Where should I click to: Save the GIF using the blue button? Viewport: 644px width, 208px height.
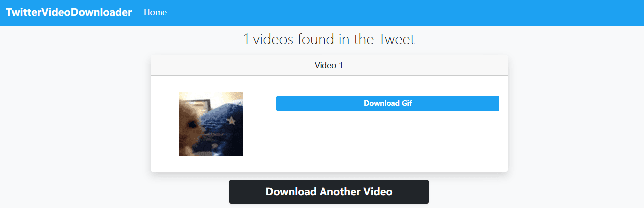coord(387,103)
